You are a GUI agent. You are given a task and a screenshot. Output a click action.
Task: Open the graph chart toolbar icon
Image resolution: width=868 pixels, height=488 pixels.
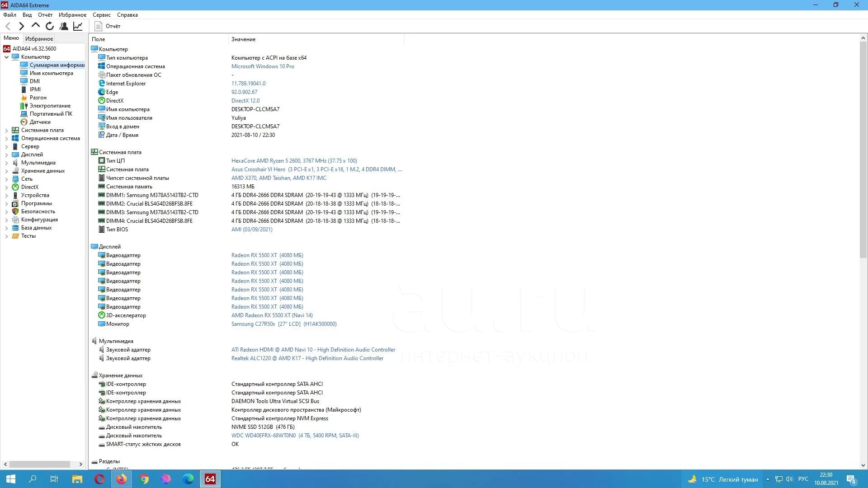(78, 26)
